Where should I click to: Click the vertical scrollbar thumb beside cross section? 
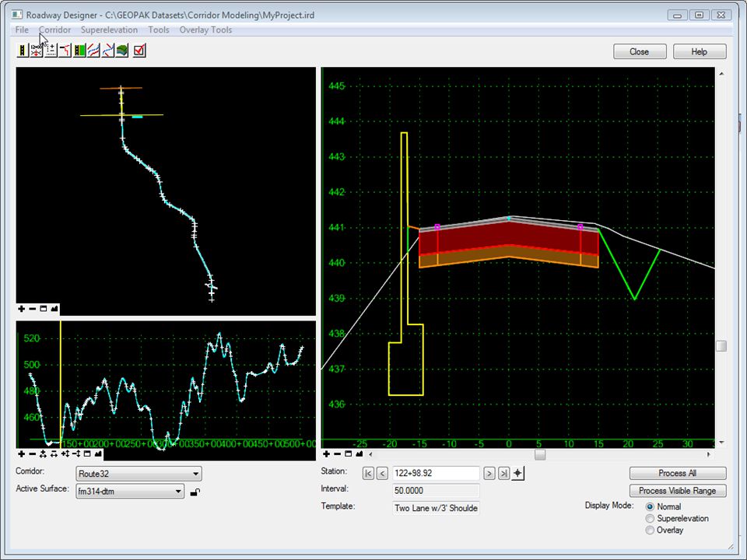pyautogui.click(x=721, y=346)
